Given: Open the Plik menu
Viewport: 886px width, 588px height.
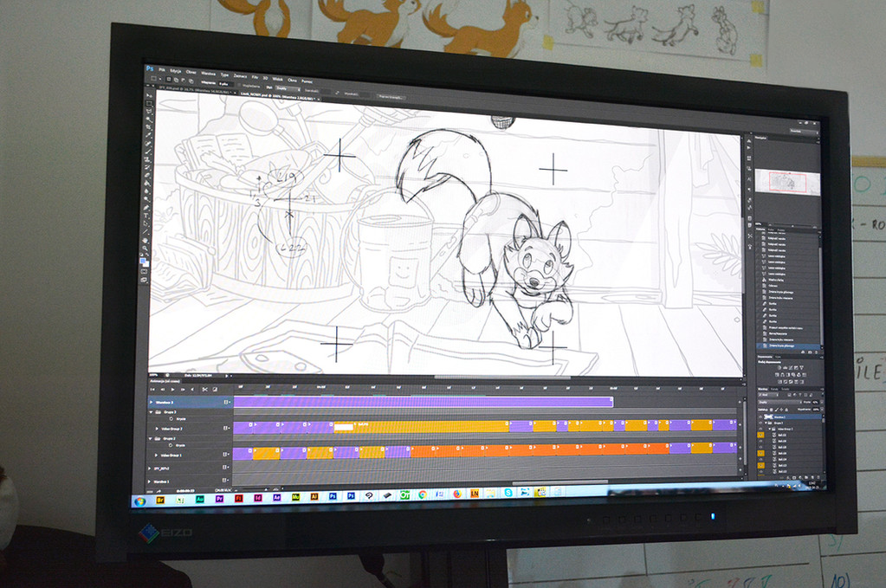Looking at the screenshot, I should (x=162, y=70).
